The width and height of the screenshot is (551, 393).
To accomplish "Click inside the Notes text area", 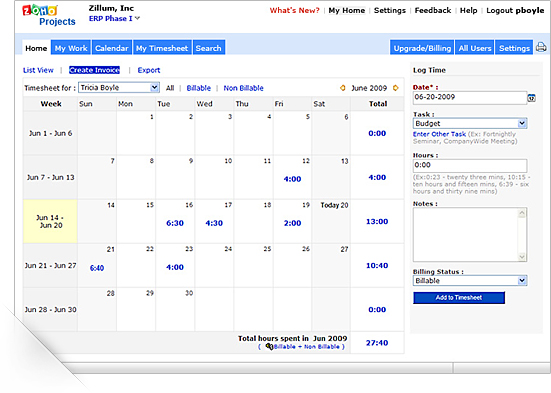I will coord(465,234).
